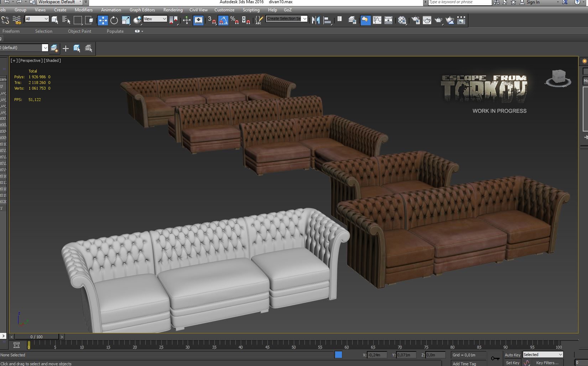Open the selection filter All dropdown
Viewport: 588px width, 366px height.
[x=36, y=19]
